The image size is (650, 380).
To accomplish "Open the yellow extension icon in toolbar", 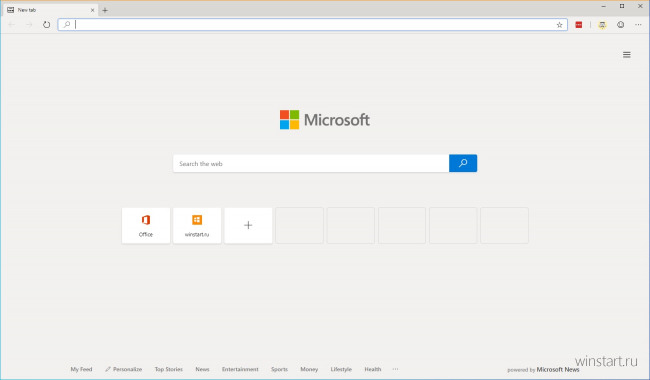I will (602, 25).
